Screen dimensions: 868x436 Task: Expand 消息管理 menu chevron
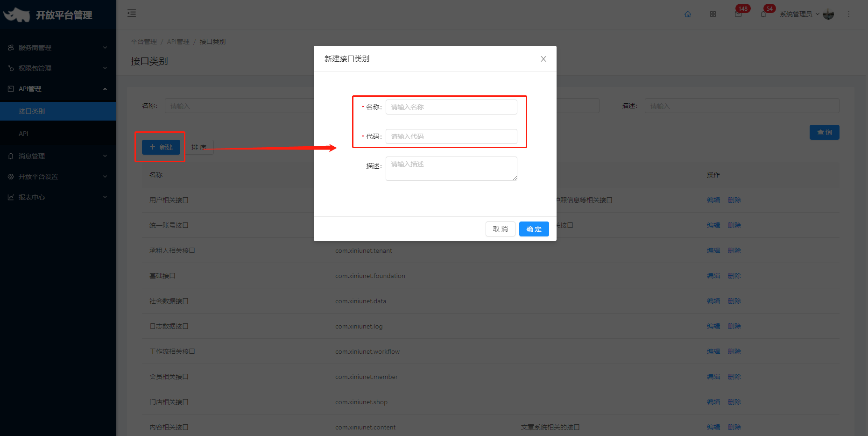point(105,156)
